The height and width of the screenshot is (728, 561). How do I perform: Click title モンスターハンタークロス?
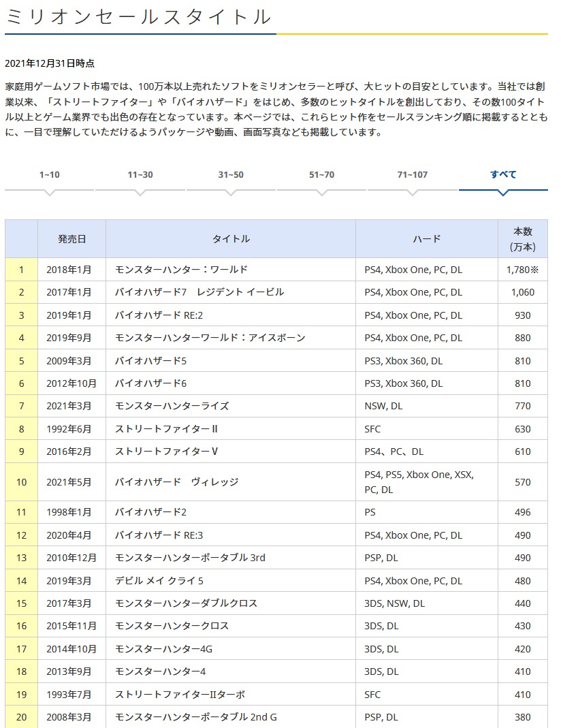coord(172,626)
